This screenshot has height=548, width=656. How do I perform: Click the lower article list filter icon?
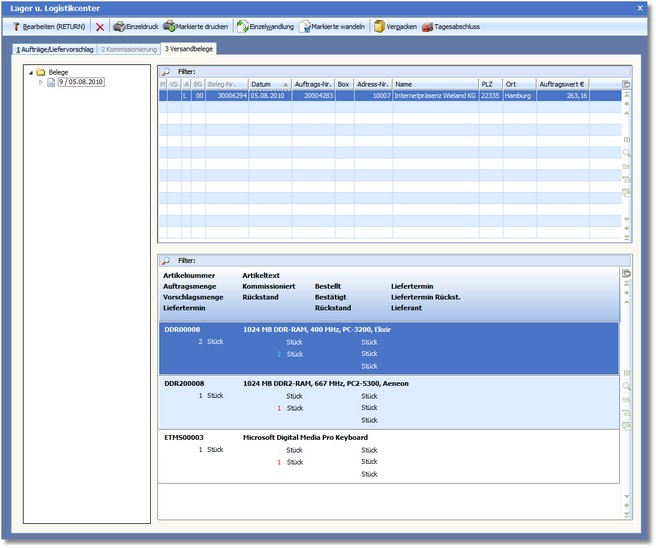[166, 260]
